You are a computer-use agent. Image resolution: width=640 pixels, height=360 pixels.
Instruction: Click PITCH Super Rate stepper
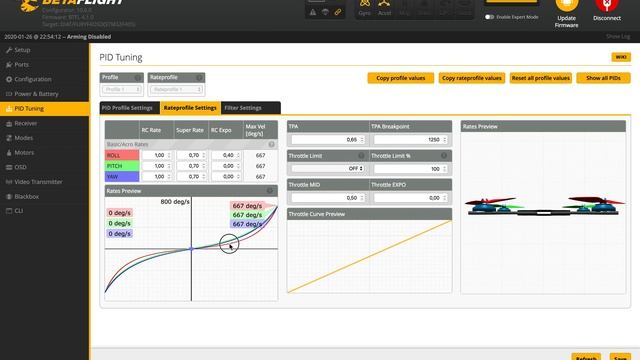point(204,166)
